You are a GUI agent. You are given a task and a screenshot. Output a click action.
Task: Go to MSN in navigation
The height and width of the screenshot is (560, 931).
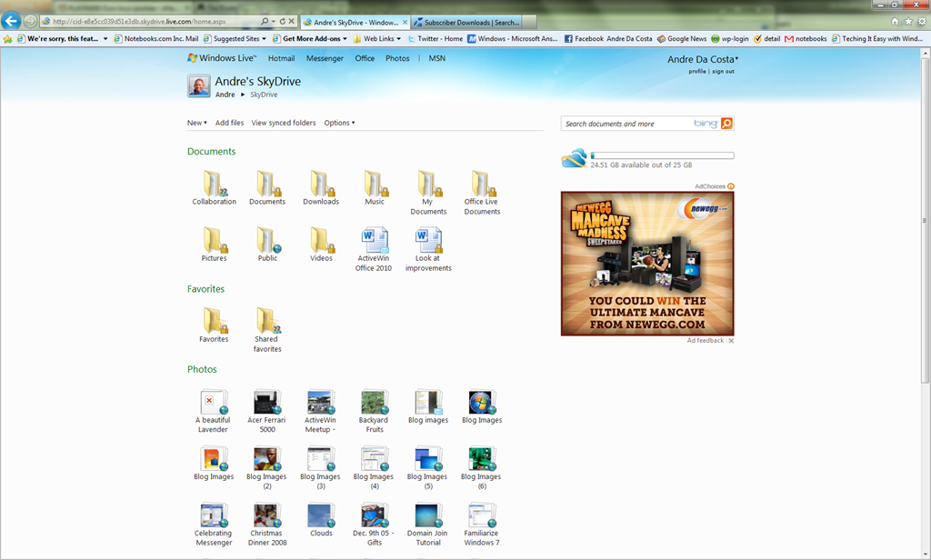tap(437, 58)
